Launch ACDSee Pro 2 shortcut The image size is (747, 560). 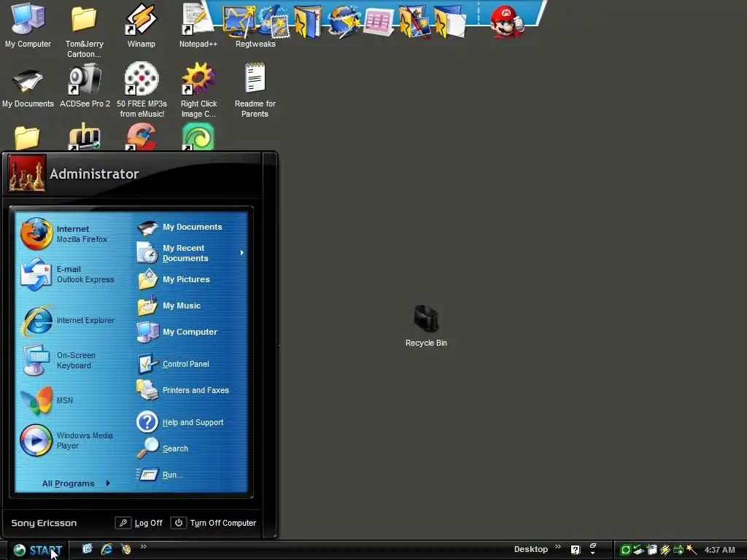(x=85, y=86)
